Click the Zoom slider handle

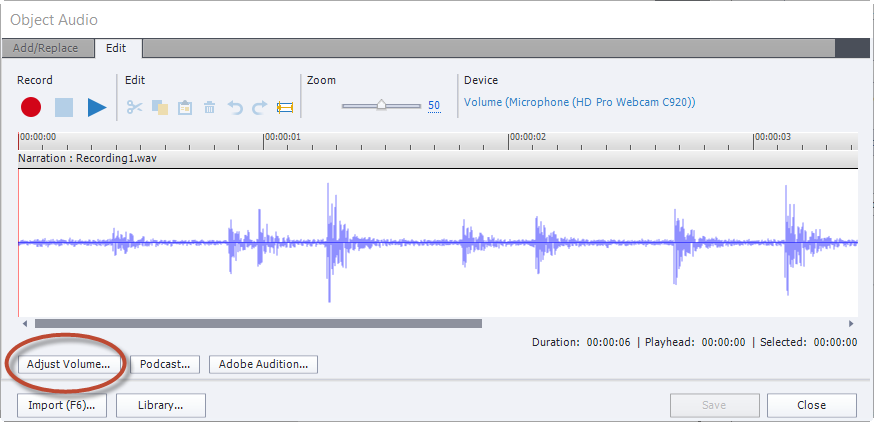pyautogui.click(x=381, y=105)
